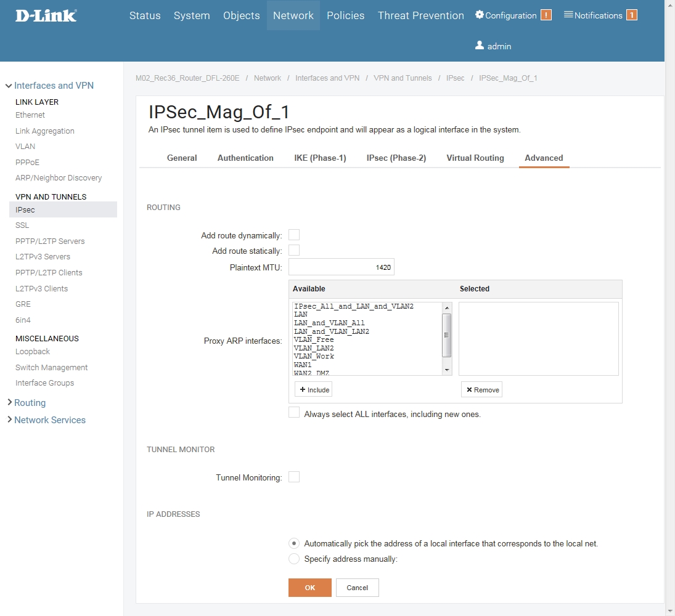675x616 pixels.
Task: Open PPTP/L2TP Servers in the sidebar
Action: tap(50, 241)
